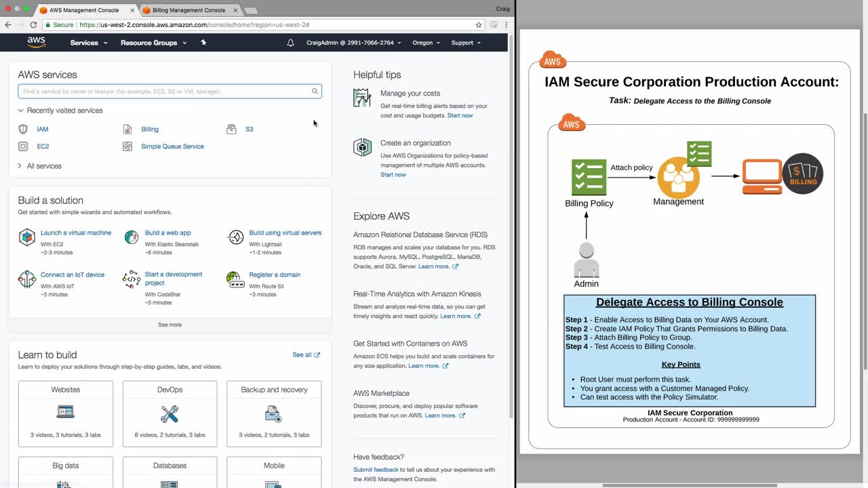Expand See more under Build a solution
The height and width of the screenshot is (488, 868).
click(170, 325)
